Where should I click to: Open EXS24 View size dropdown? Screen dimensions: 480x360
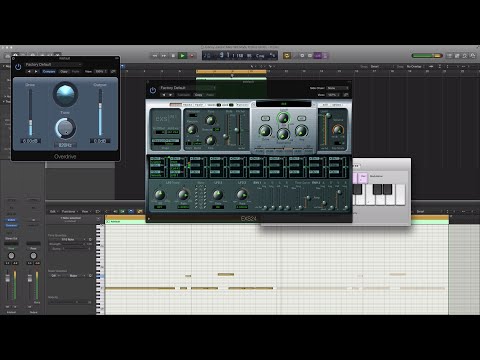tap(333, 95)
